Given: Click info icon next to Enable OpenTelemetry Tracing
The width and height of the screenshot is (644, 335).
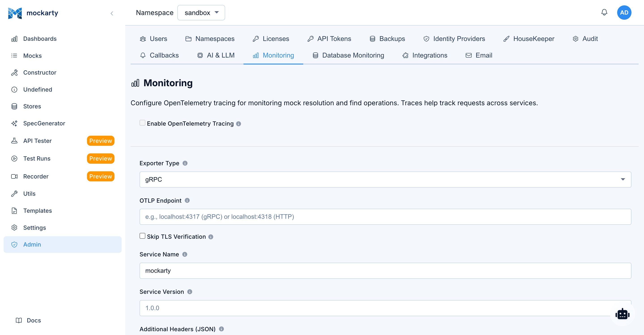Looking at the screenshot, I should click(x=239, y=124).
